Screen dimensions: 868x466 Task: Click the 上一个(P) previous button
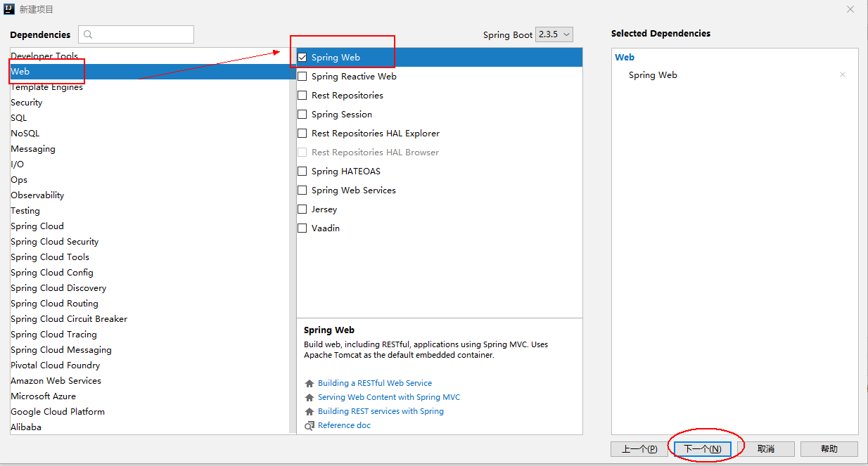point(639,449)
